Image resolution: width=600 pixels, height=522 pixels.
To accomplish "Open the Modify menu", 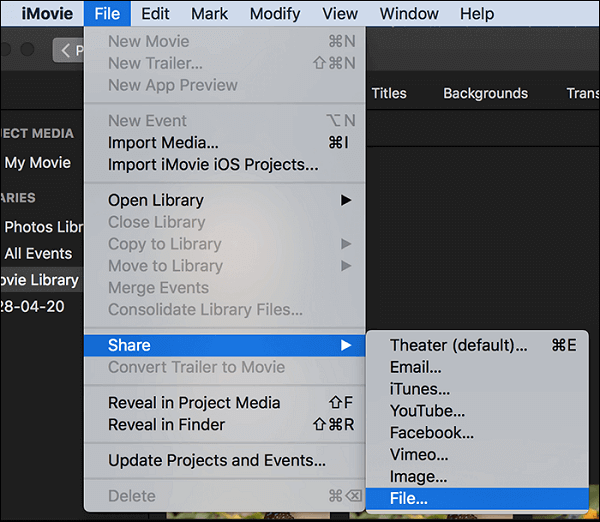I will click(x=274, y=14).
